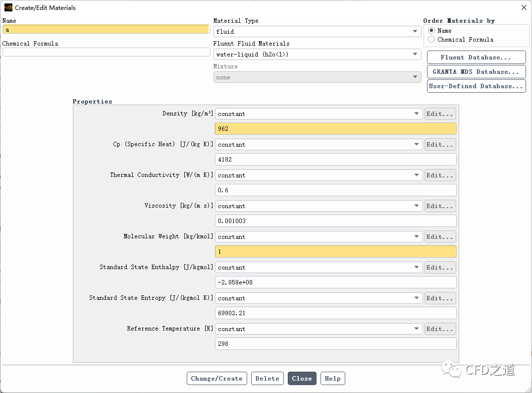Click the Reference Temperature value field
Image resolution: width=532 pixels, height=393 pixels.
(x=335, y=344)
